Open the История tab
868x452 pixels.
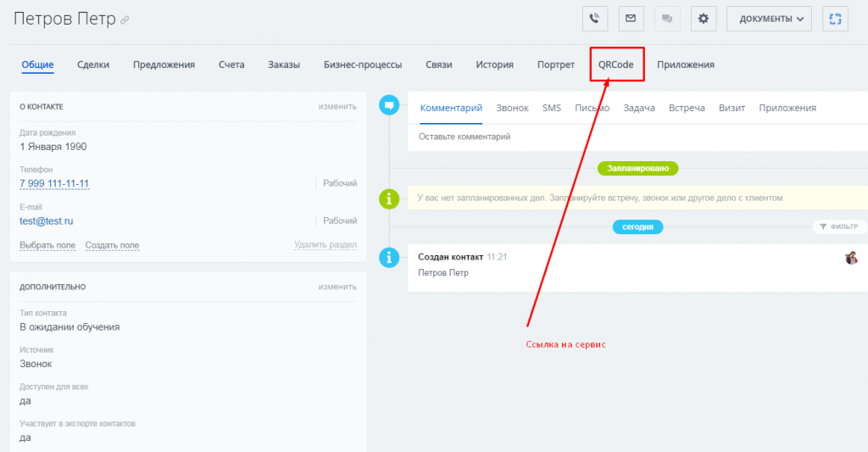494,64
